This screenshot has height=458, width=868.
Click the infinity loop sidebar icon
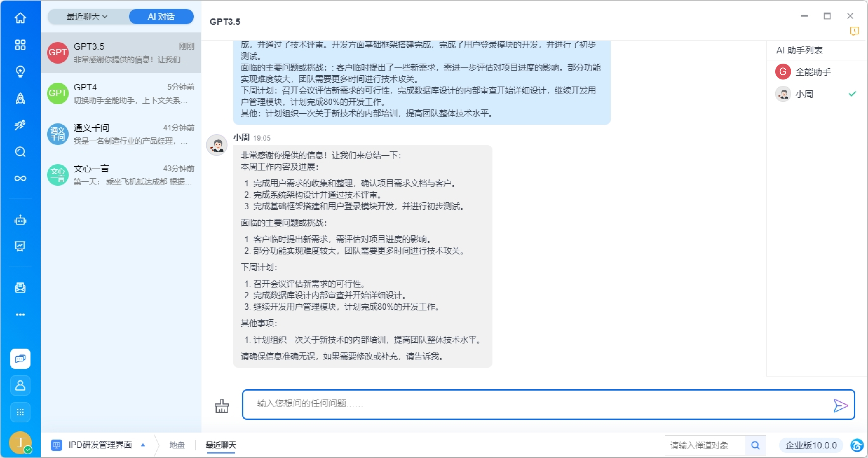[x=20, y=178]
